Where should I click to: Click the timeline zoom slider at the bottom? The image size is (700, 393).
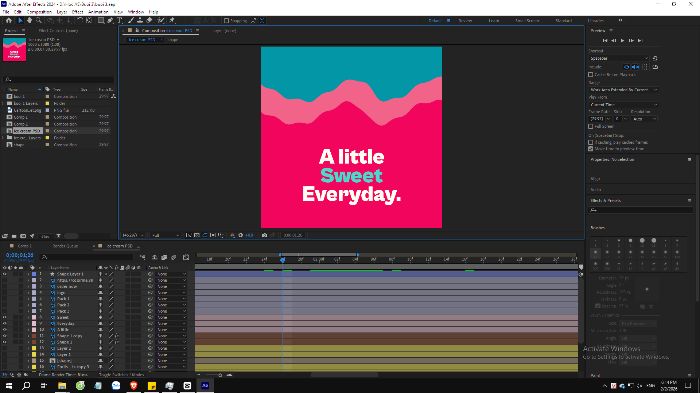click(x=214, y=375)
